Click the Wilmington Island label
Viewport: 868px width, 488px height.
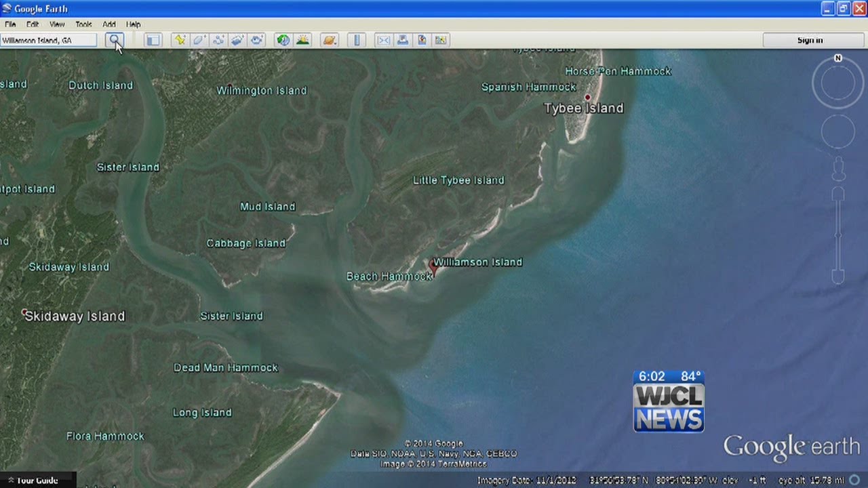262,91
